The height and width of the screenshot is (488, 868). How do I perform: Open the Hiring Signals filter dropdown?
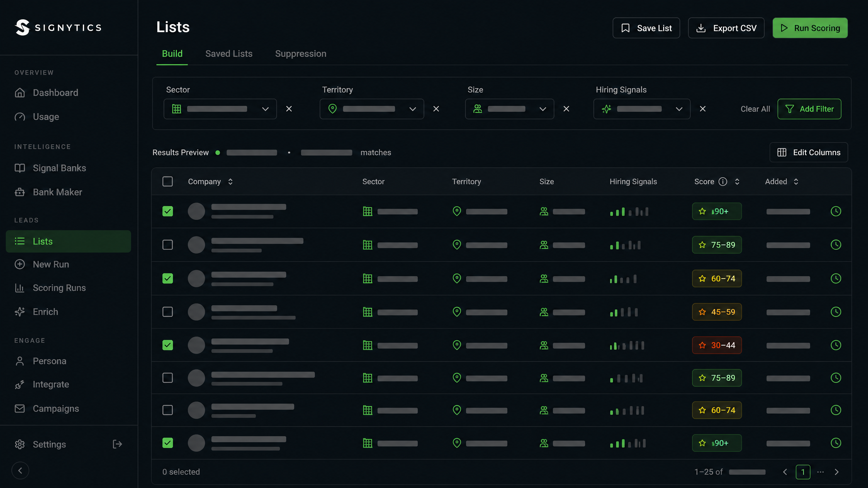642,109
